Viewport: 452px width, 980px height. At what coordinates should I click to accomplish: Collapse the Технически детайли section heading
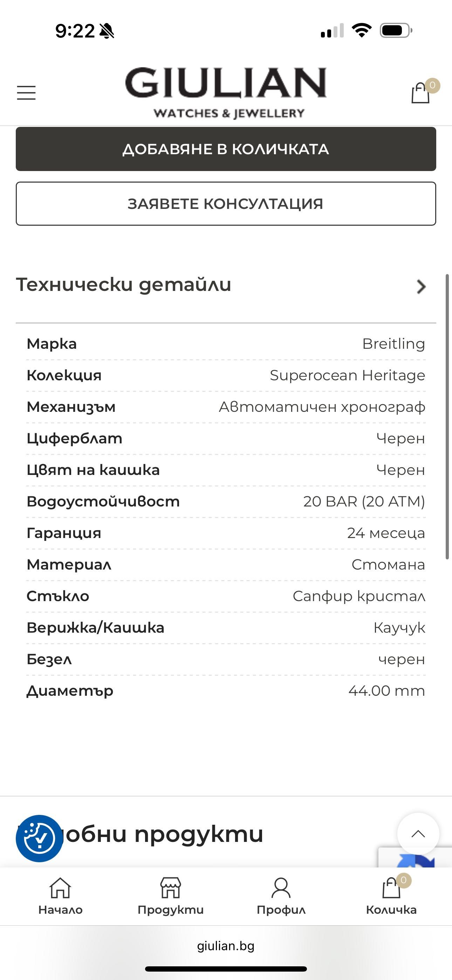click(x=123, y=284)
